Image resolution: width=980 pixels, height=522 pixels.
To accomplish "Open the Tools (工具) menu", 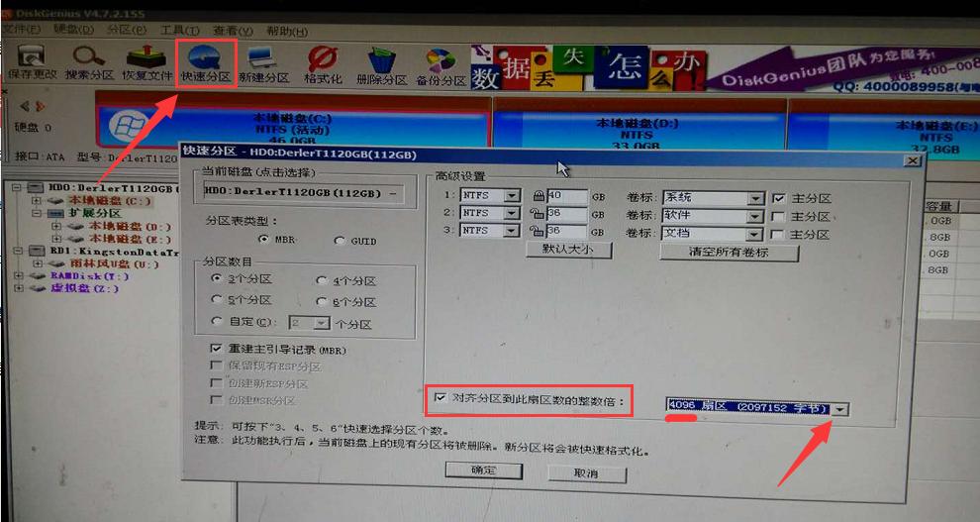I will (x=179, y=31).
